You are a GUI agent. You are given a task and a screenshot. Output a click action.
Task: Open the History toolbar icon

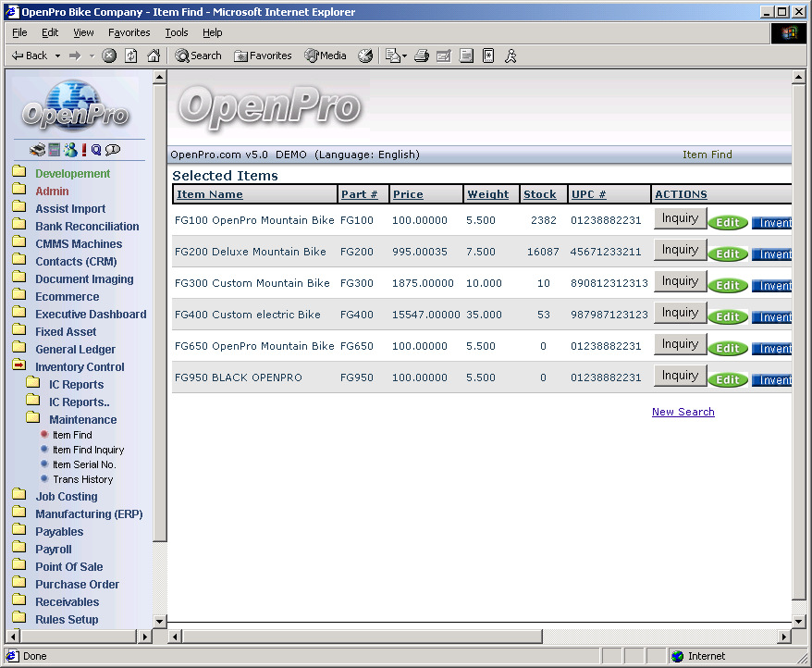(x=365, y=56)
